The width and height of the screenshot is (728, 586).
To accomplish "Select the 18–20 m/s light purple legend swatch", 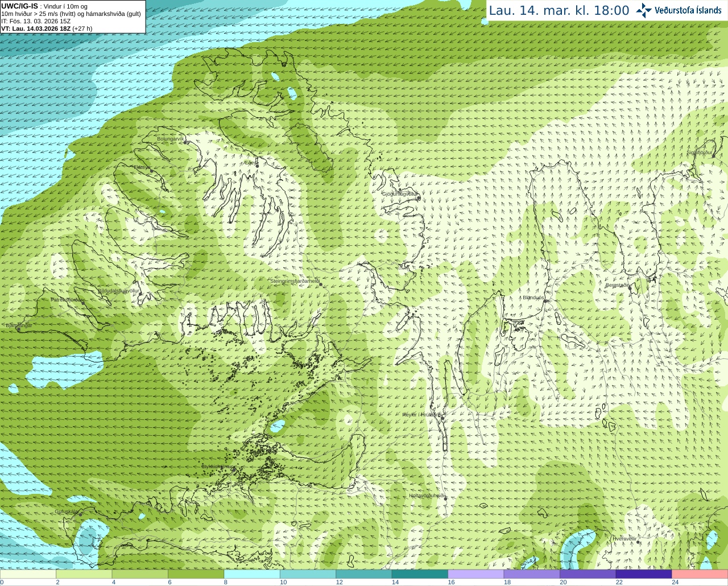I will coord(532,574).
